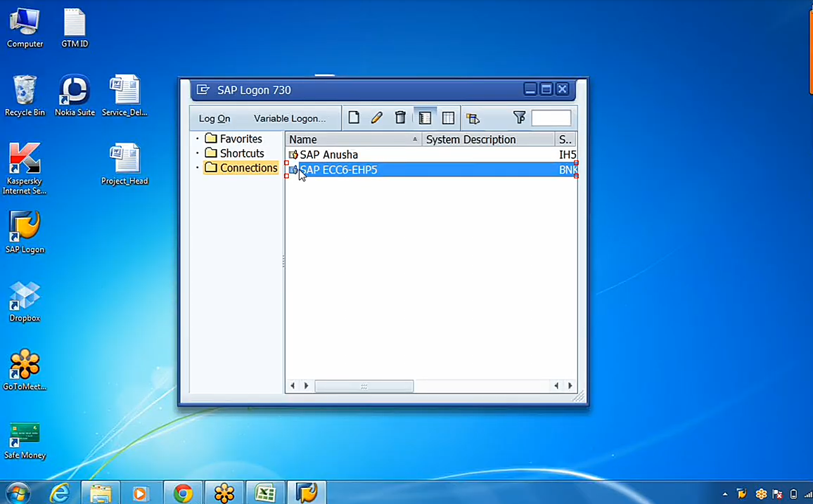Click the filter funnel icon
The width and height of the screenshot is (813, 504).
[519, 117]
